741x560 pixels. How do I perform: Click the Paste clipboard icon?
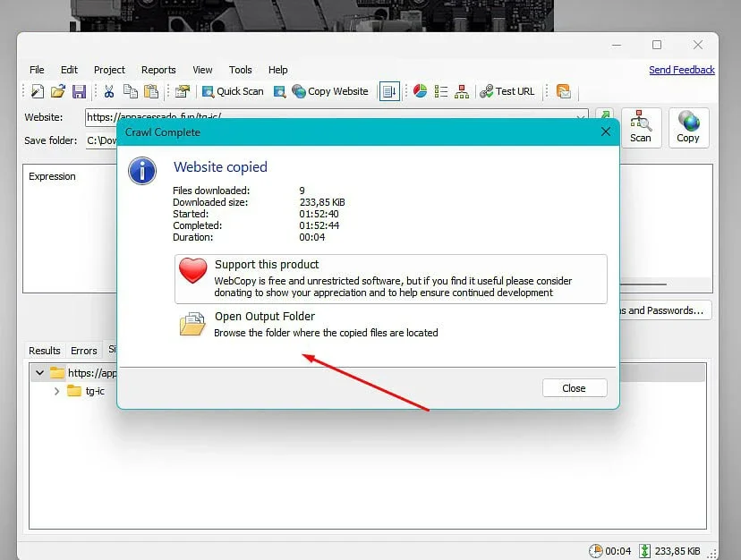(150, 91)
